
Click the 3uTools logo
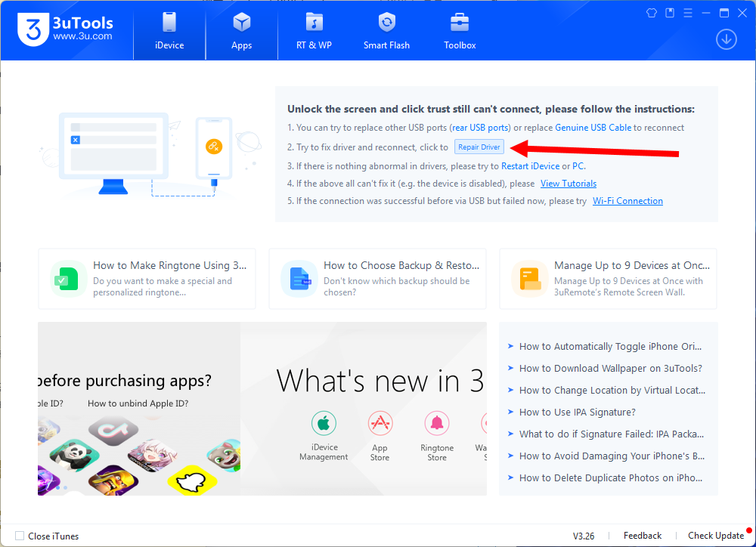tap(65, 29)
